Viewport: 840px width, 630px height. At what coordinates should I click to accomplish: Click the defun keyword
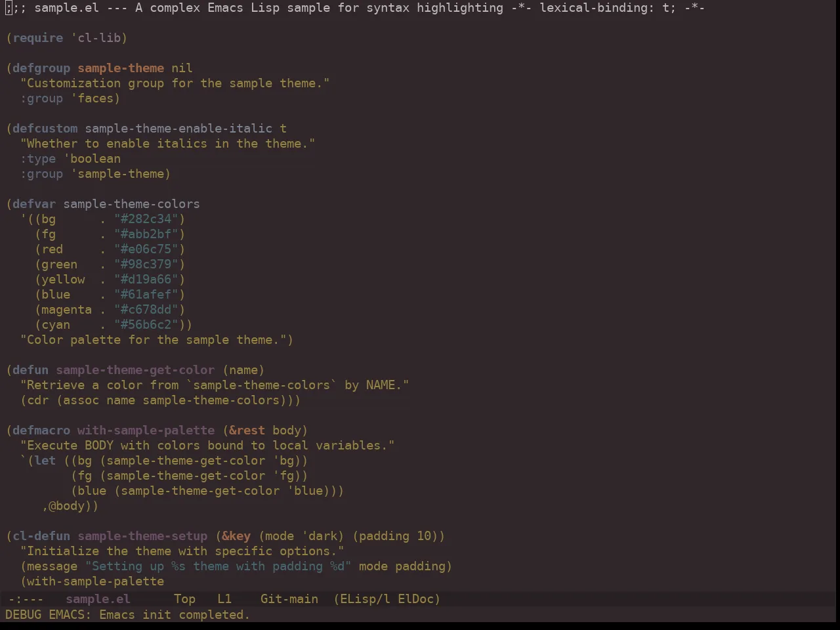[x=31, y=370]
